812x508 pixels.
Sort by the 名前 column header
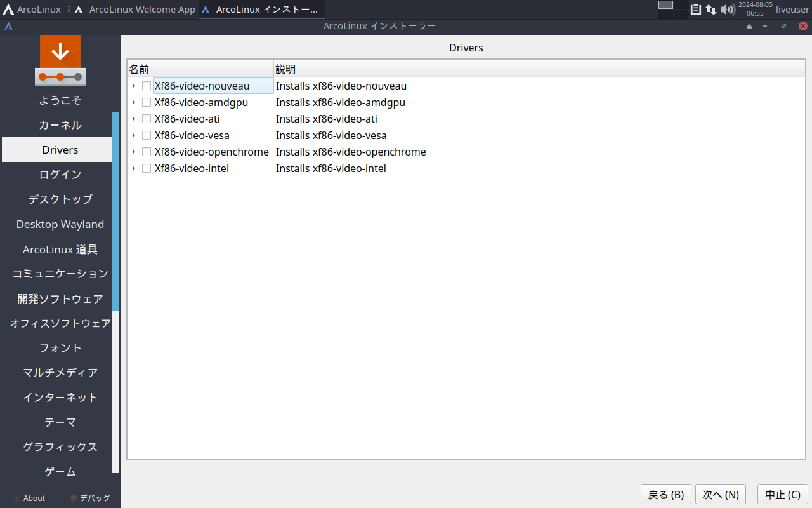[x=200, y=69]
